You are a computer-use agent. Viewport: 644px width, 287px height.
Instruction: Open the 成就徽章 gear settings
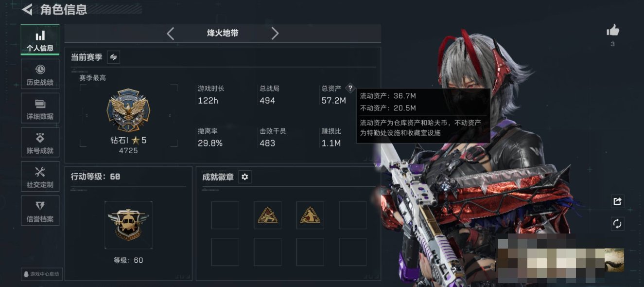[245, 177]
